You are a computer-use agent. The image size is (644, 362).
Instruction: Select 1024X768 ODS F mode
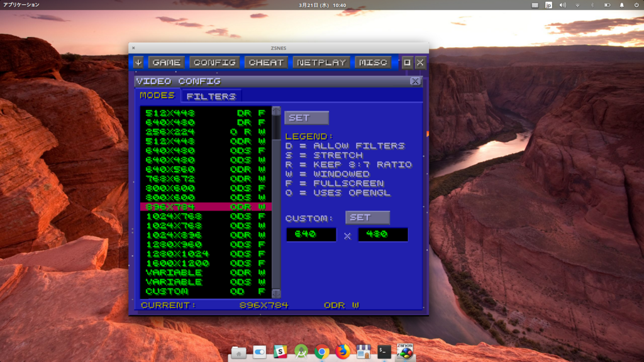point(206,216)
